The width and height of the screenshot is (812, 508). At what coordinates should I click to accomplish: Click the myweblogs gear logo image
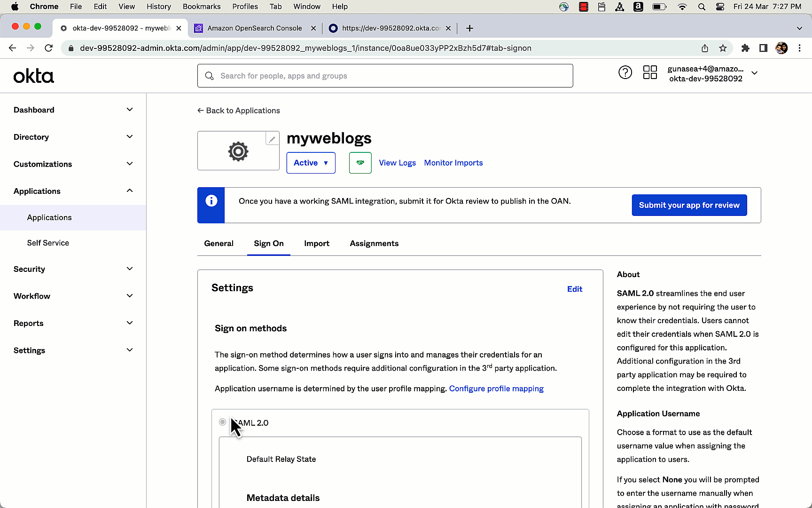(x=238, y=151)
